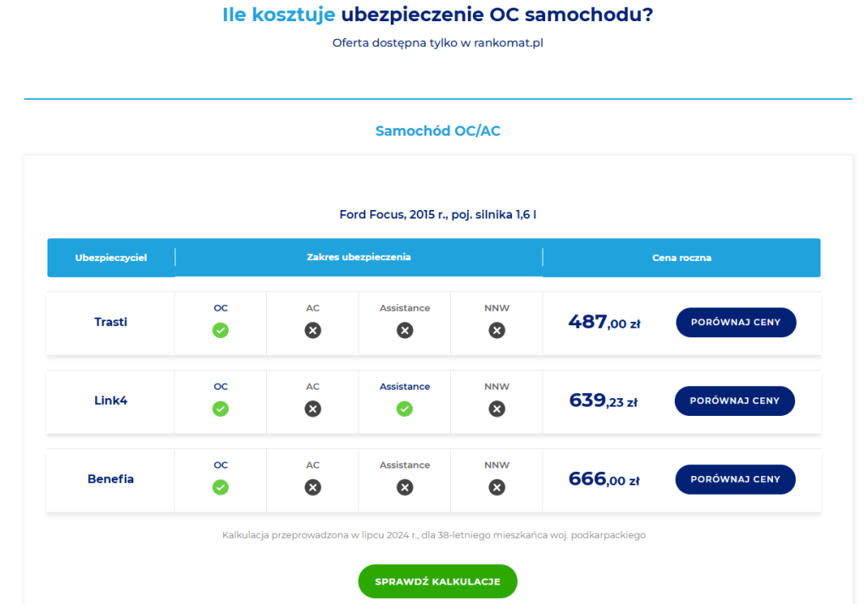The width and height of the screenshot is (868, 604).
Task: Click the NNW cross icon for Trasti
Action: pyautogui.click(x=497, y=330)
